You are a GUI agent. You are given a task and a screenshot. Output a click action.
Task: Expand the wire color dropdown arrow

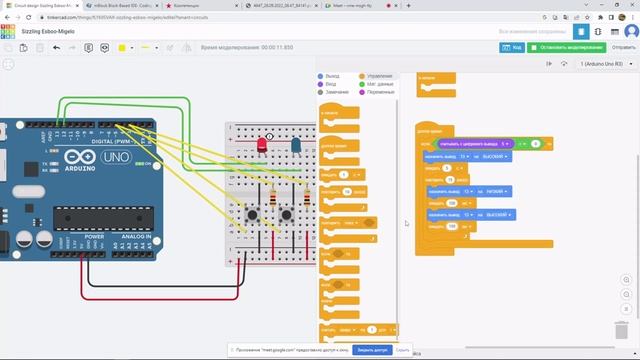132,48
